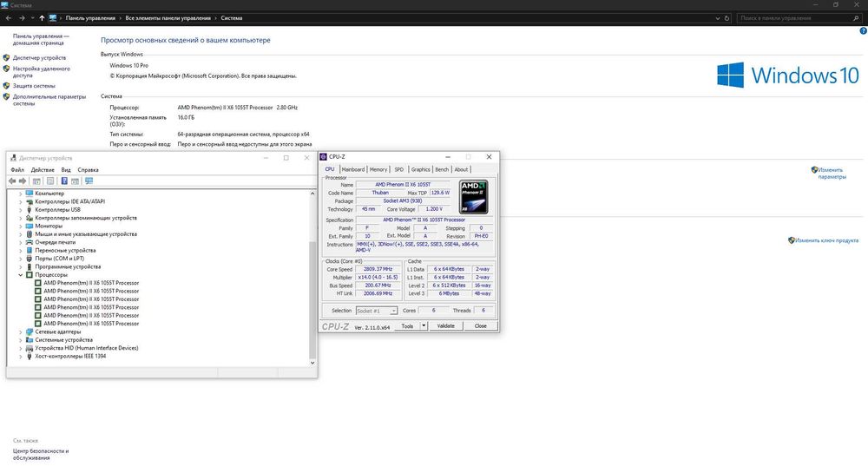Click the Tools button in CPU-Z
868x466 pixels.
[x=407, y=326]
